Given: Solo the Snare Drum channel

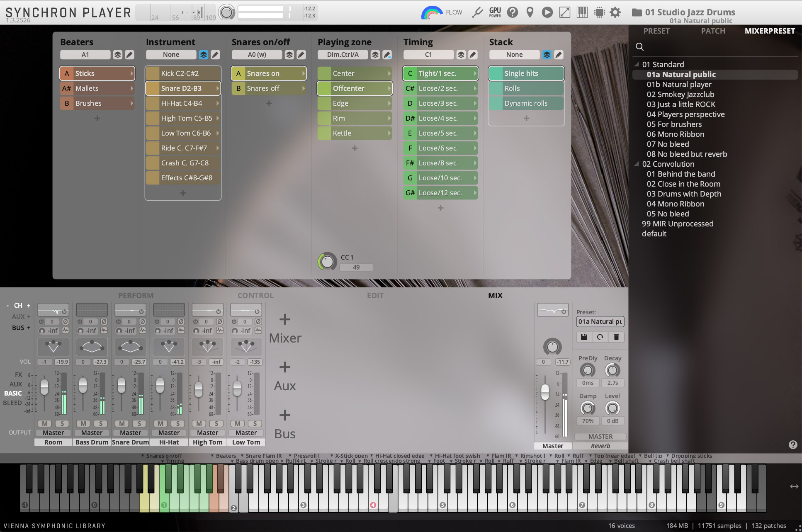Looking at the screenshot, I should pyautogui.click(x=139, y=423).
